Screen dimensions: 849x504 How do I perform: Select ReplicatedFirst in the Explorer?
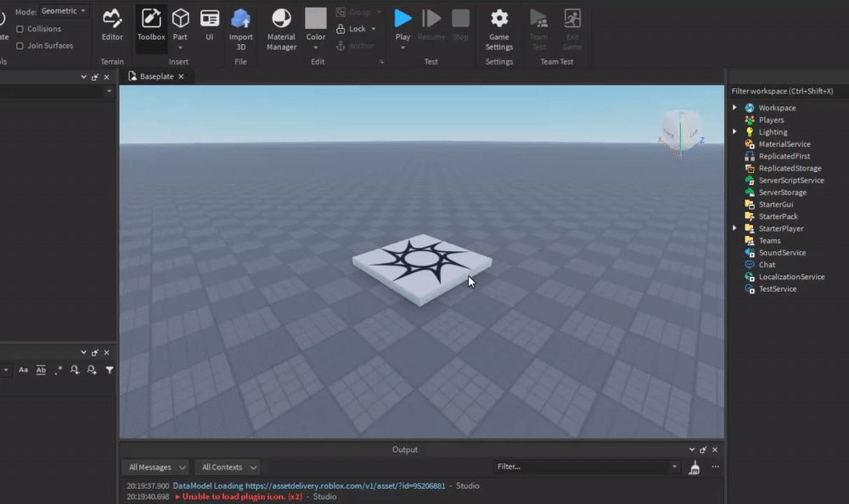pos(784,156)
